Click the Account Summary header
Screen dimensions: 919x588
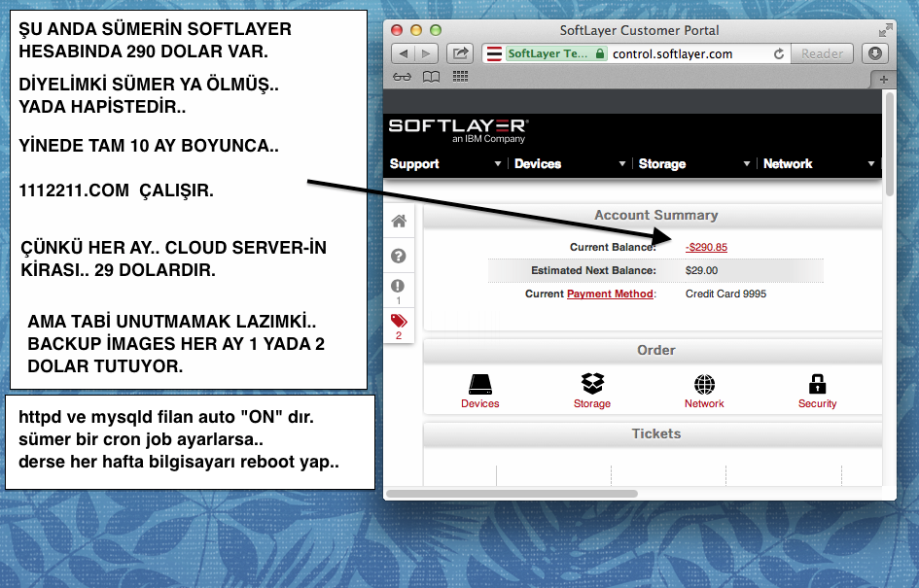tap(655, 216)
